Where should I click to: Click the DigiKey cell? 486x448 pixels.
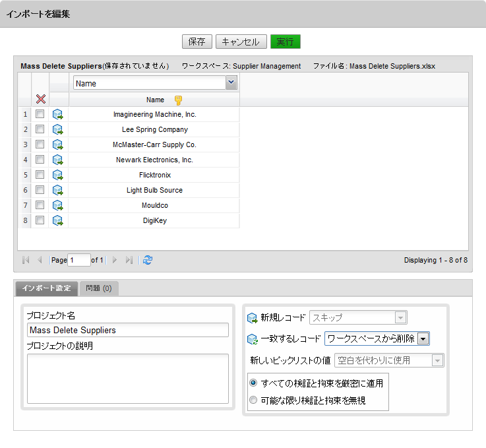(154, 221)
